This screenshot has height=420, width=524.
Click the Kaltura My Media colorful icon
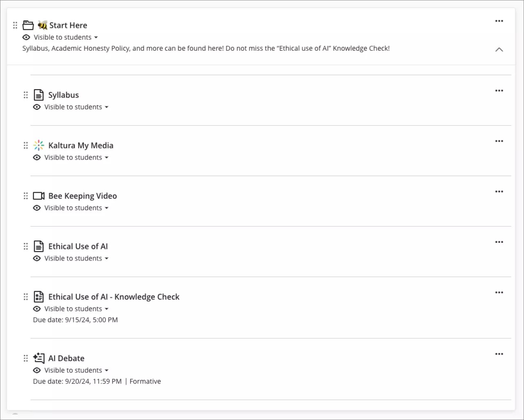38,145
